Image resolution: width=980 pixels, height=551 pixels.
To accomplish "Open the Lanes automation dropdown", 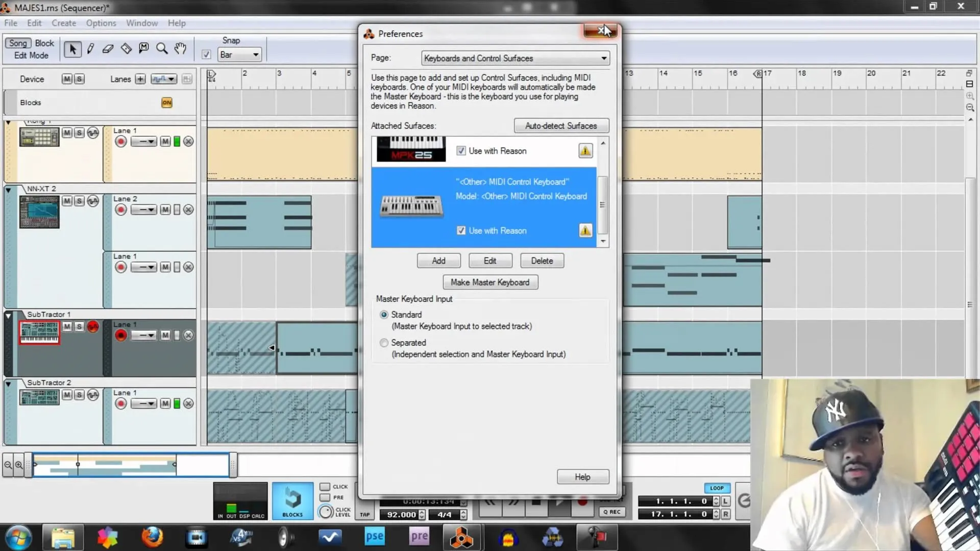I will (164, 79).
